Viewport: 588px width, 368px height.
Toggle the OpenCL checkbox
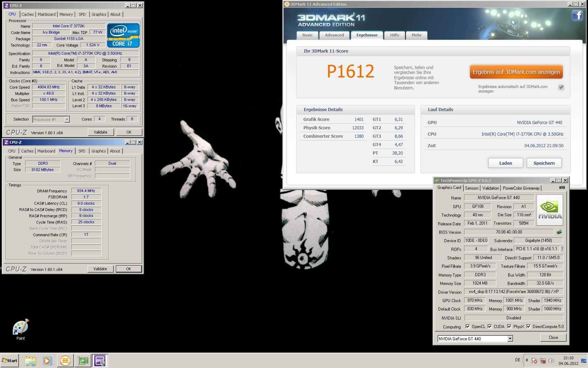pos(468,326)
